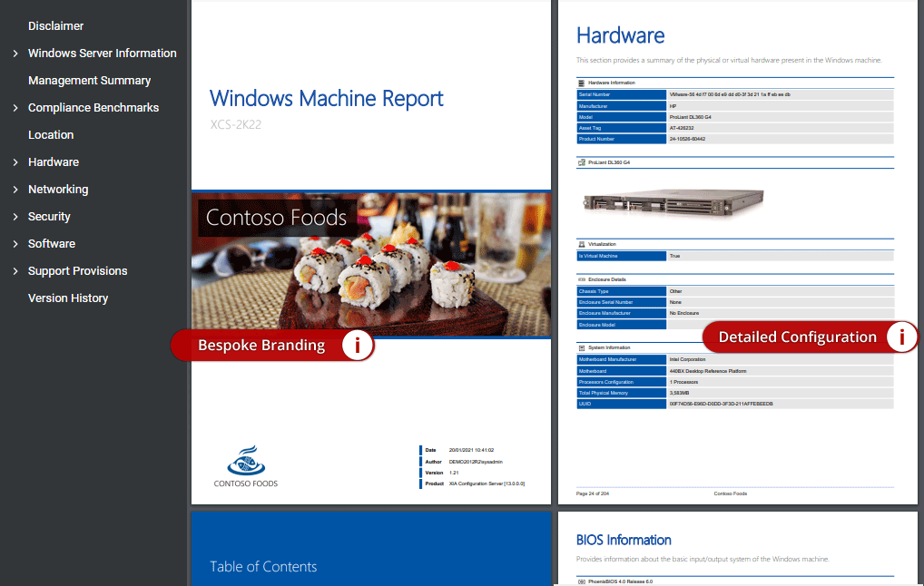Click the Bespoke Branding label

(261, 345)
